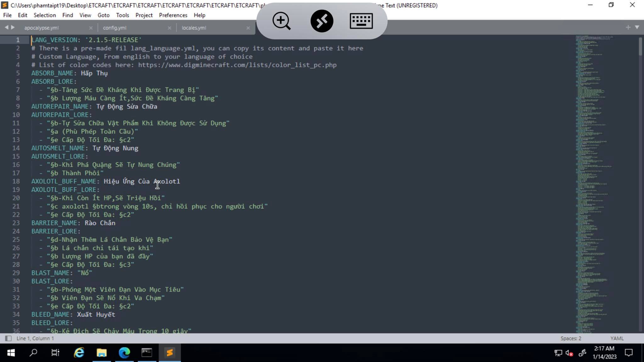Open the Spaces: 2 indentation selector

point(571,338)
